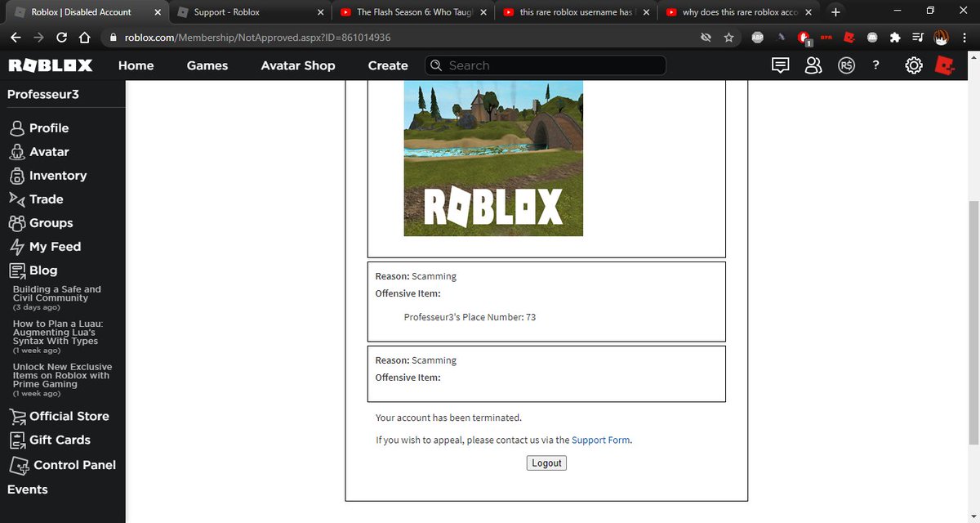
Task: Click the Blog news icon
Action: click(17, 270)
